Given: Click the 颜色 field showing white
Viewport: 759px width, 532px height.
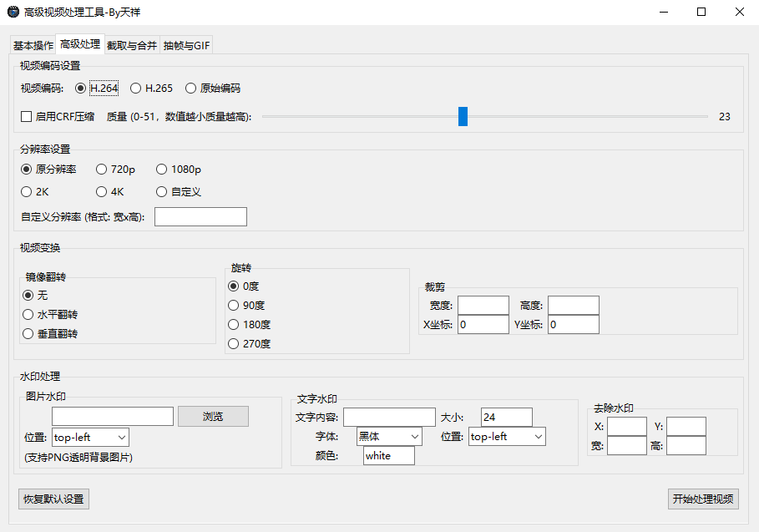Looking at the screenshot, I should tap(389, 455).
